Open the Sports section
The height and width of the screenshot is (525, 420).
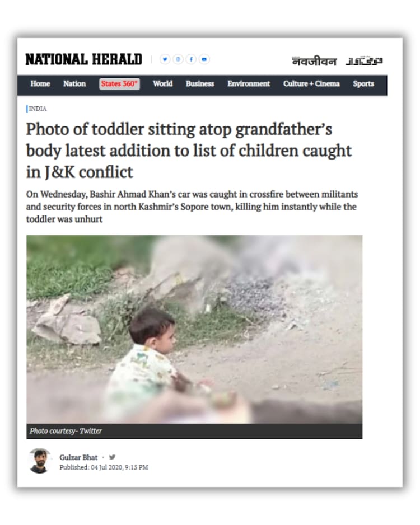(363, 84)
